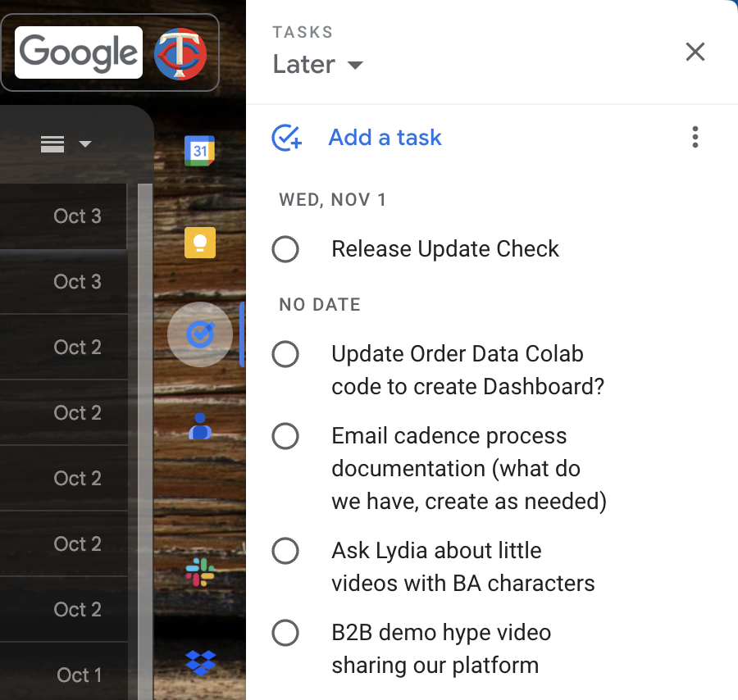Click the Google Tasks side panel icon
738x700 pixels.
pos(199,334)
